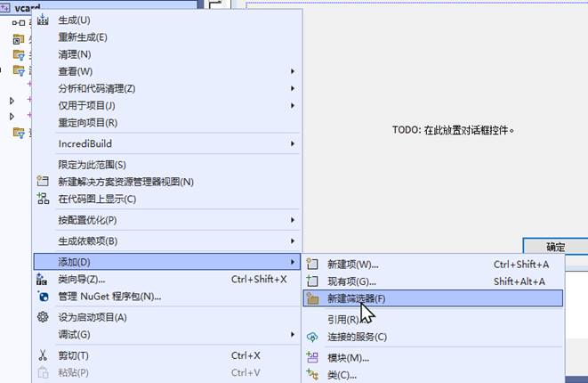Click the scissors Cut (剪切) icon

43,355
